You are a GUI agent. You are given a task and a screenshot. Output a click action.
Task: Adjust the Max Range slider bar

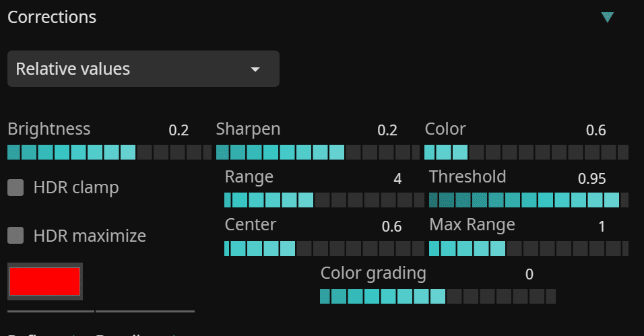(529, 248)
